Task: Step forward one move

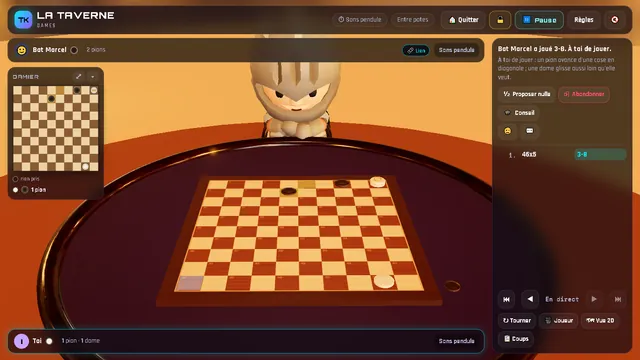Action: pyautogui.click(x=594, y=299)
